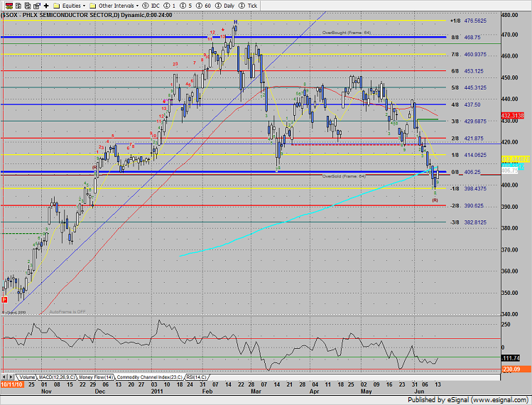Click the red 432.3138 price tag
The image size is (532, 405).
pyautogui.click(x=512, y=116)
